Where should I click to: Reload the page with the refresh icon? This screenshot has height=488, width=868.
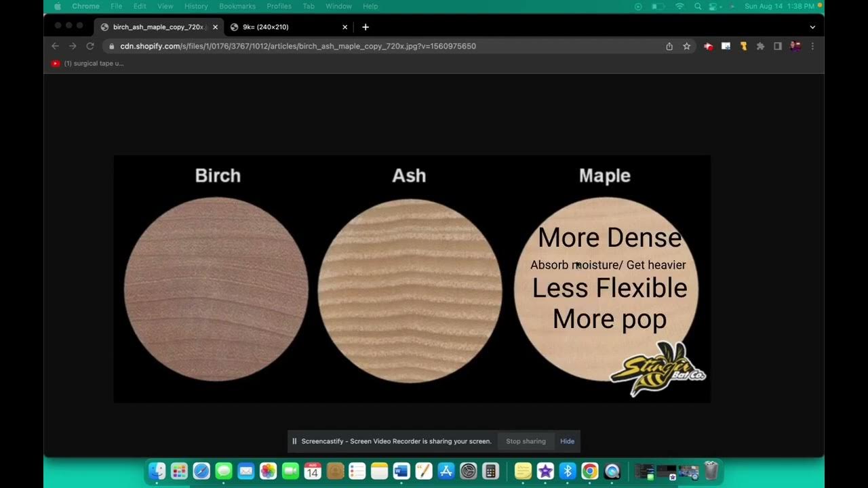pyautogui.click(x=90, y=46)
